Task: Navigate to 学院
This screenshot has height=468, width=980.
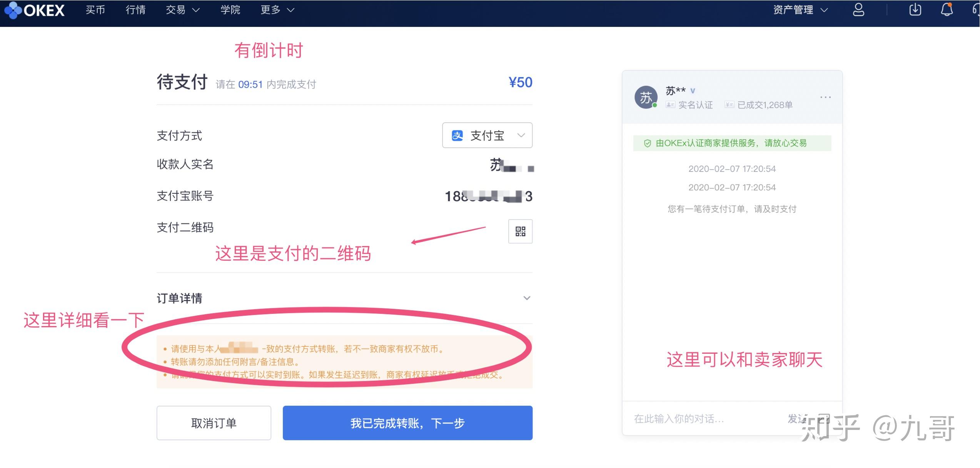Action: tap(230, 10)
